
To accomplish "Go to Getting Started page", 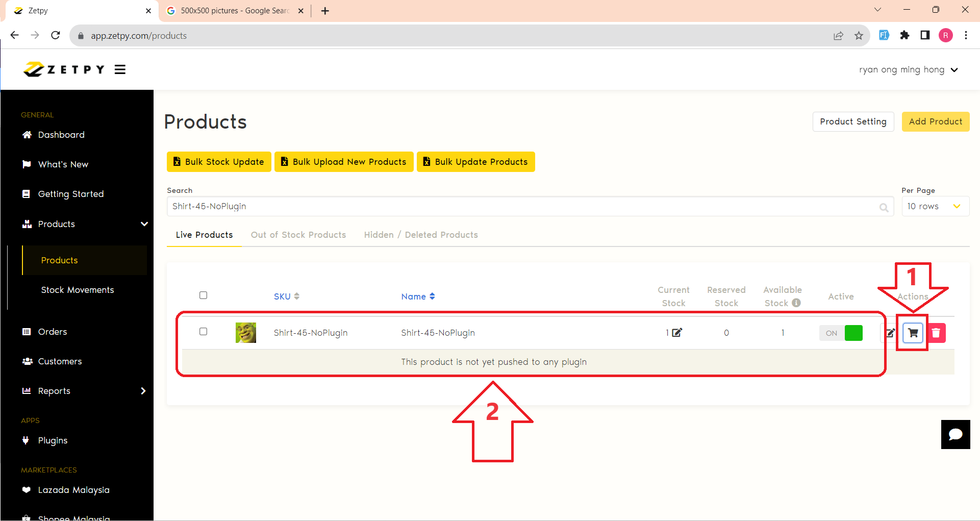I will tap(70, 194).
